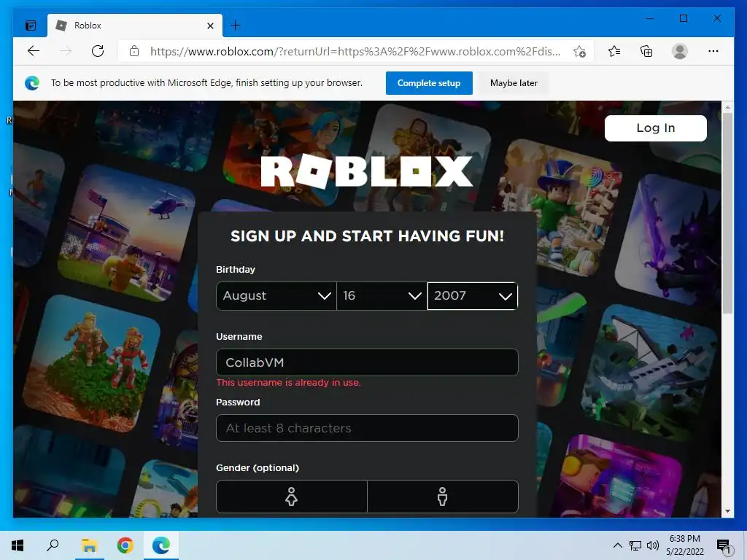
Task: Dismiss with Maybe later
Action: click(x=514, y=83)
